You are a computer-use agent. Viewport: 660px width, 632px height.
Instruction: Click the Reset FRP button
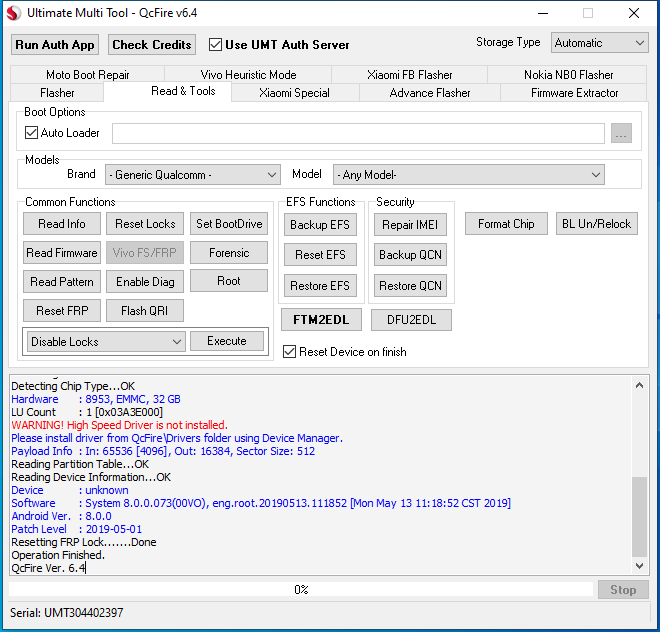(62, 310)
